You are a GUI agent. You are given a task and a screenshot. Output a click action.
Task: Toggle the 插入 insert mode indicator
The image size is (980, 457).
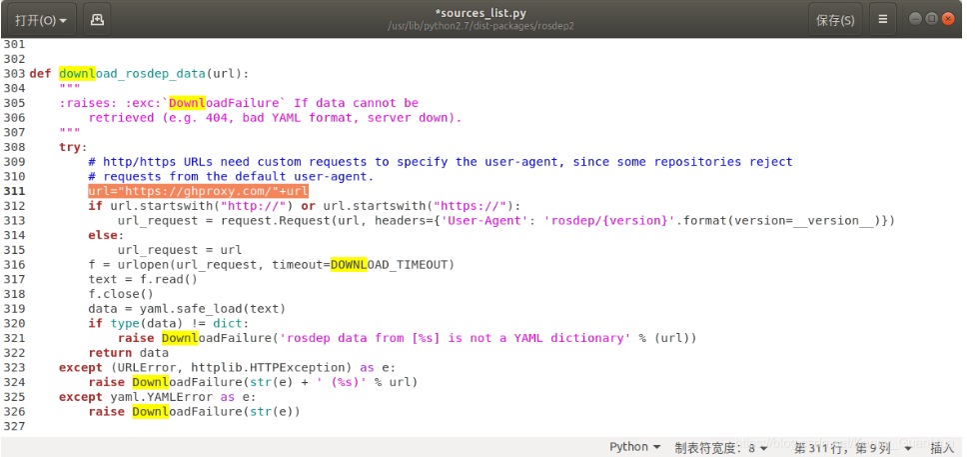[942, 447]
